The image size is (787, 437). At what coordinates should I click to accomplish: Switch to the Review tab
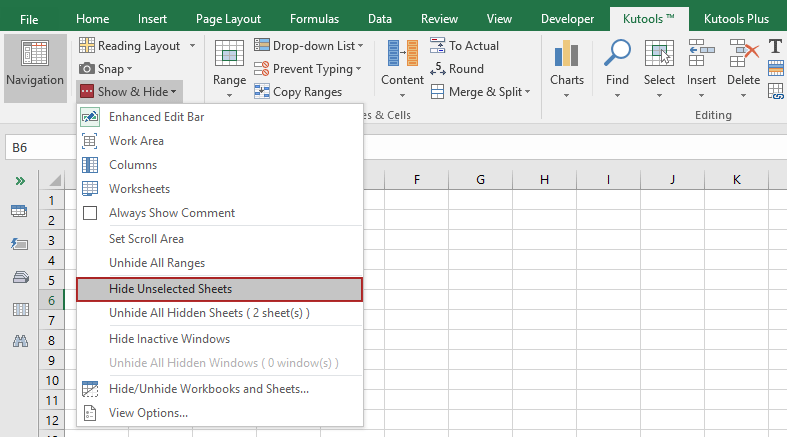tap(439, 19)
